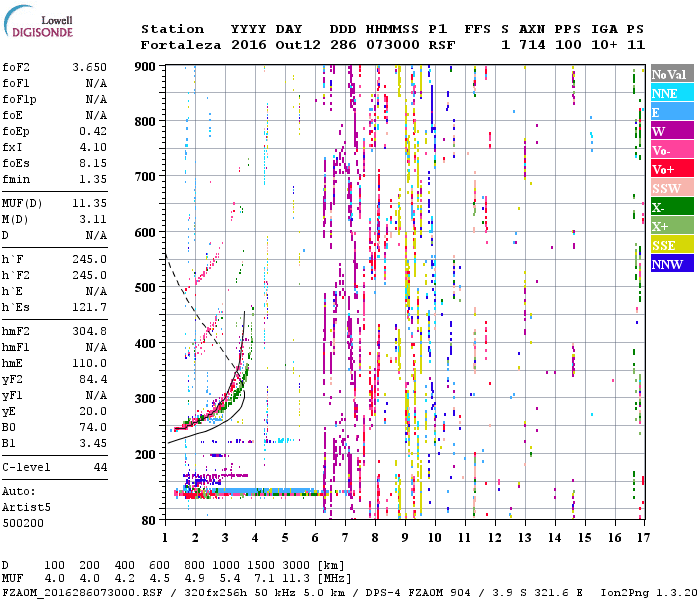The image size is (700, 600).
Task: Click the fmin value 1.35
Action: click(x=93, y=179)
